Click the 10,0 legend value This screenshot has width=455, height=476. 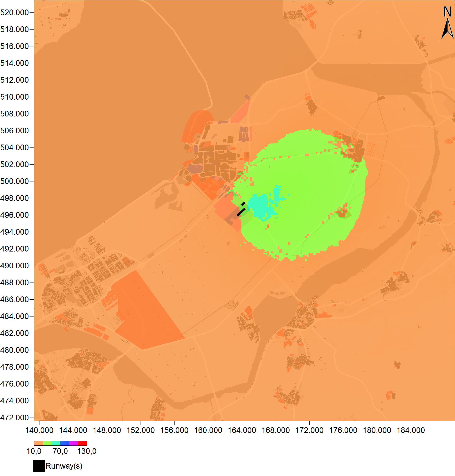[34, 451]
